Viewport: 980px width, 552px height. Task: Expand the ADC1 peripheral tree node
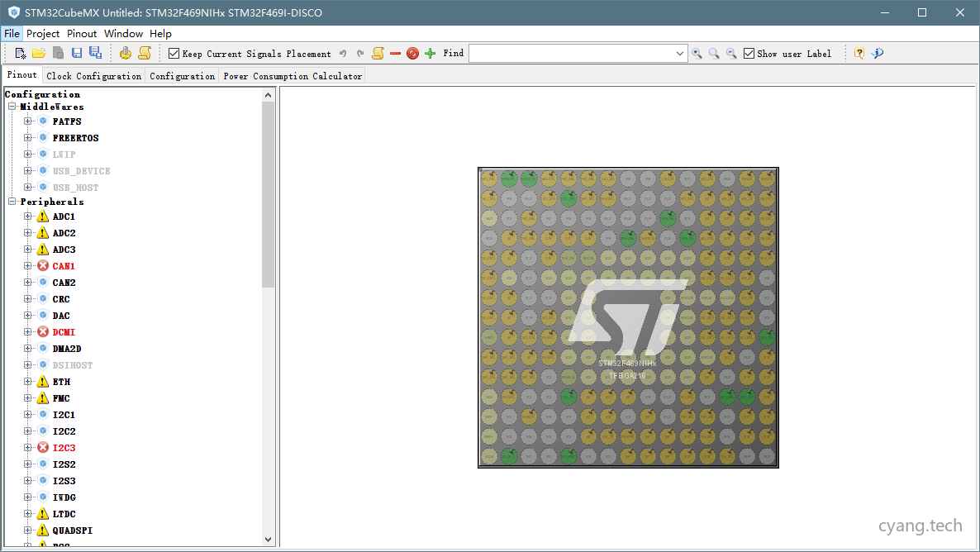[27, 217]
